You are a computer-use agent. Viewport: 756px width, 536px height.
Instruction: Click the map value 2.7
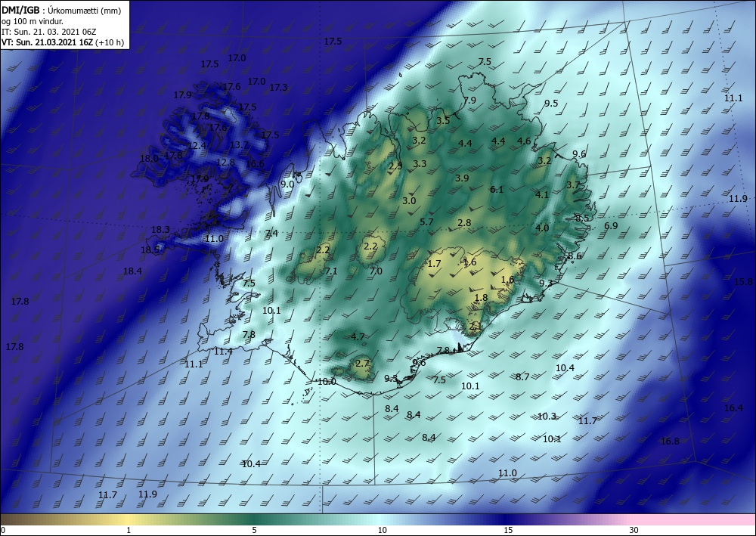tap(362, 363)
